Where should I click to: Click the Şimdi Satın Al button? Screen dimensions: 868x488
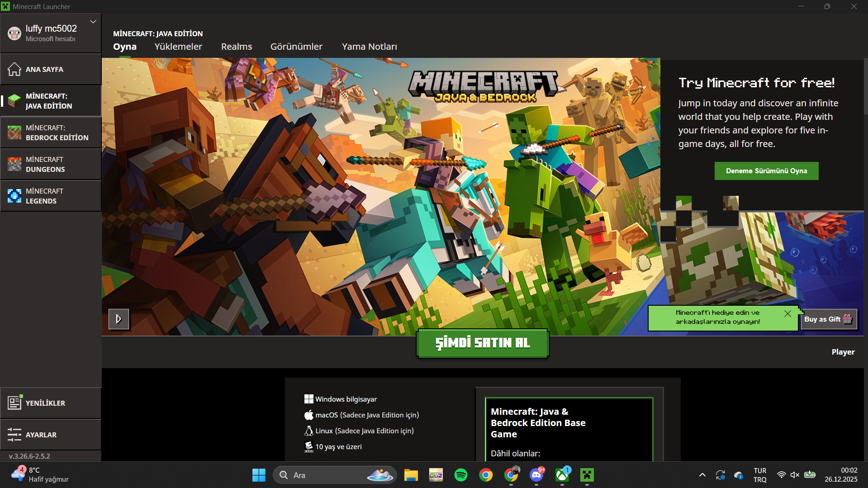click(x=483, y=343)
